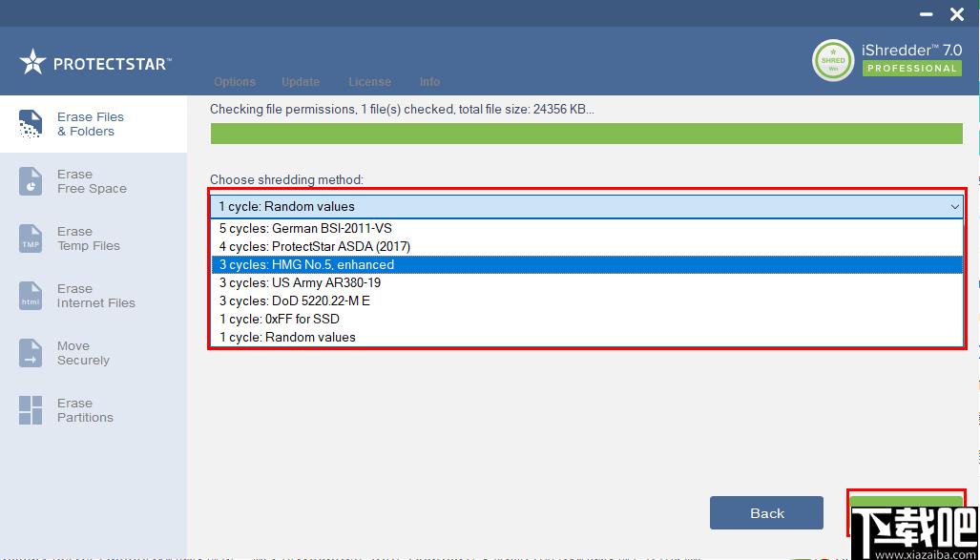Collapse the shredding method dropdown arrow
This screenshot has width=980, height=560.
954,206
